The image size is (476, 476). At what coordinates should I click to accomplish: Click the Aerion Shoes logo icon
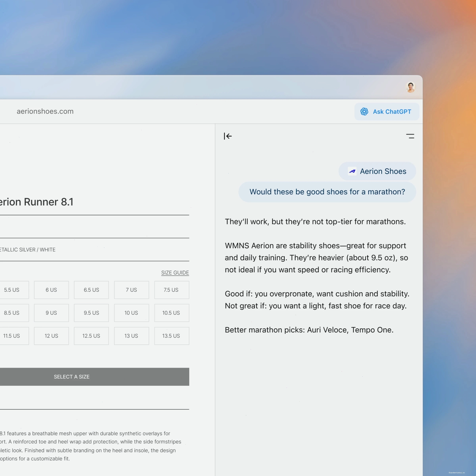(352, 171)
